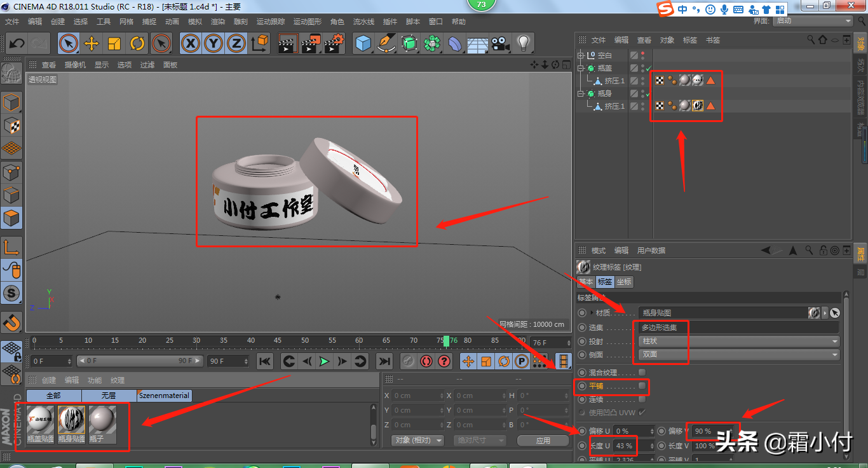868x468 pixels.
Task: Enable the 平铺 (Tile) checkbox
Action: pos(642,386)
